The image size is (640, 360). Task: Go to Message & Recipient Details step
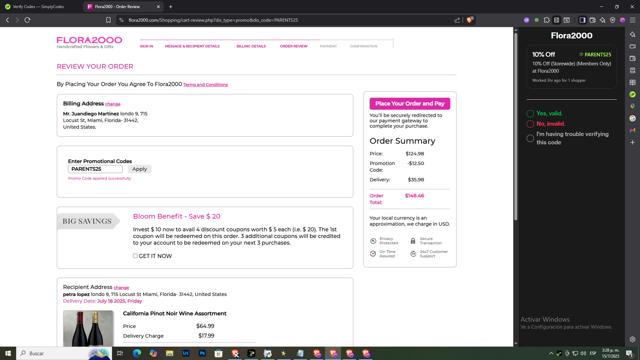[x=192, y=46]
